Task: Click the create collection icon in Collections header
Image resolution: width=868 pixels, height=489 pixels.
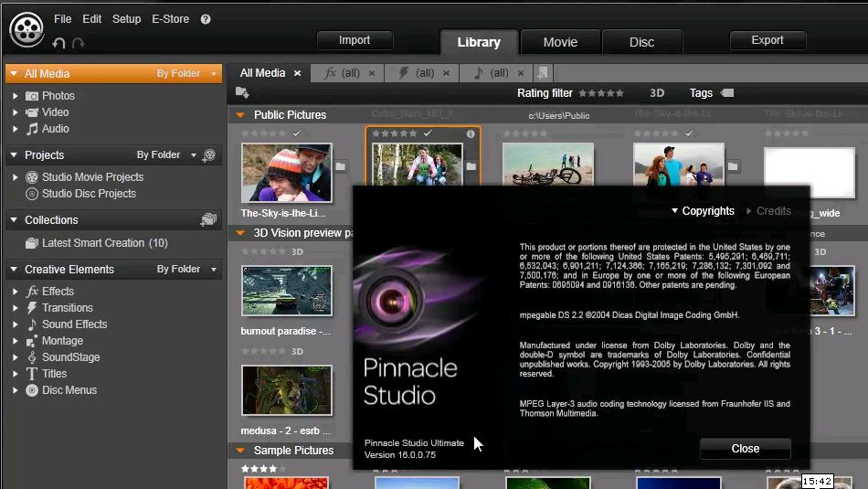Action: tap(208, 220)
